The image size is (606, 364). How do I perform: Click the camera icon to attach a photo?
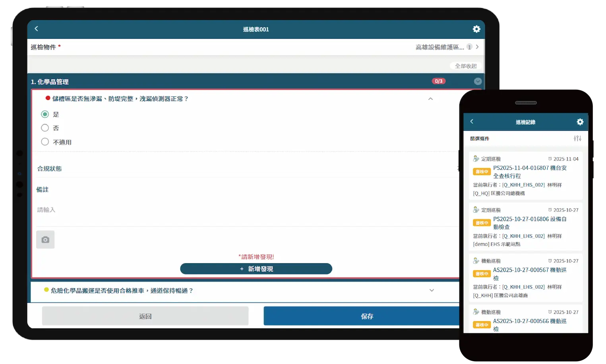pos(45,239)
